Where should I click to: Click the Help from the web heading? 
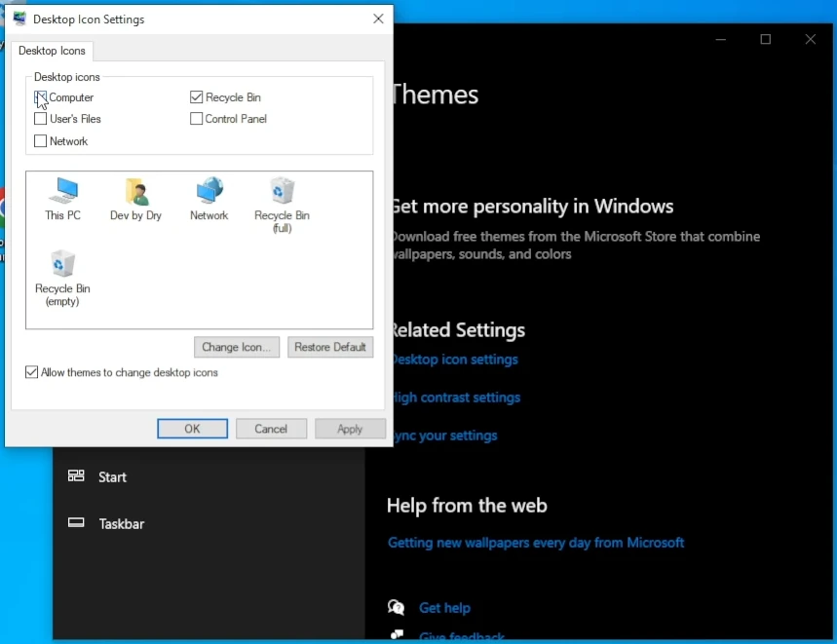(x=467, y=506)
